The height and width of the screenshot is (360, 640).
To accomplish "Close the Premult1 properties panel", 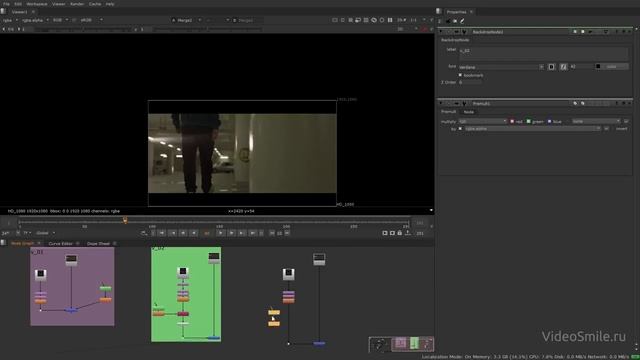I will pyautogui.click(x=629, y=104).
